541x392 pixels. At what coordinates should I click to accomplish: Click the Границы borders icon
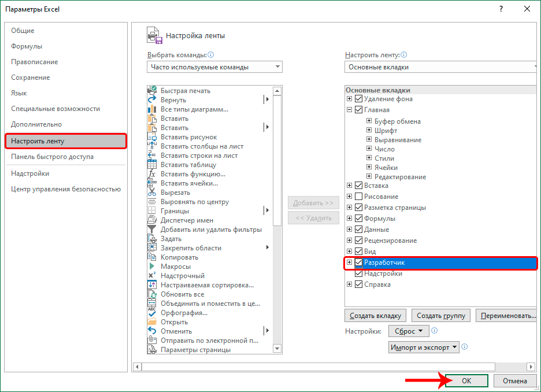point(152,211)
